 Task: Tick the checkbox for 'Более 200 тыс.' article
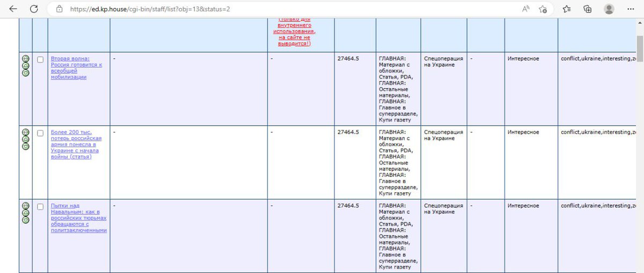(x=40, y=132)
